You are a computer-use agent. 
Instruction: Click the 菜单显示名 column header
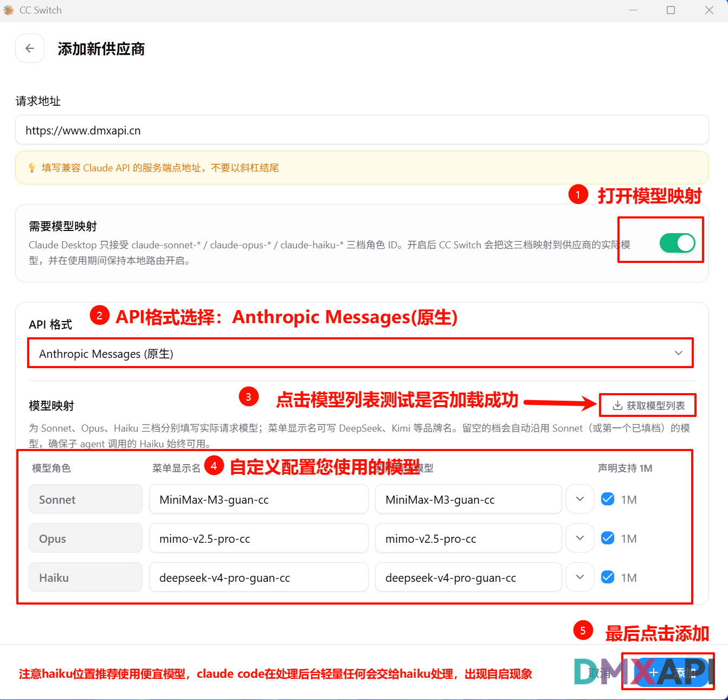click(176, 468)
